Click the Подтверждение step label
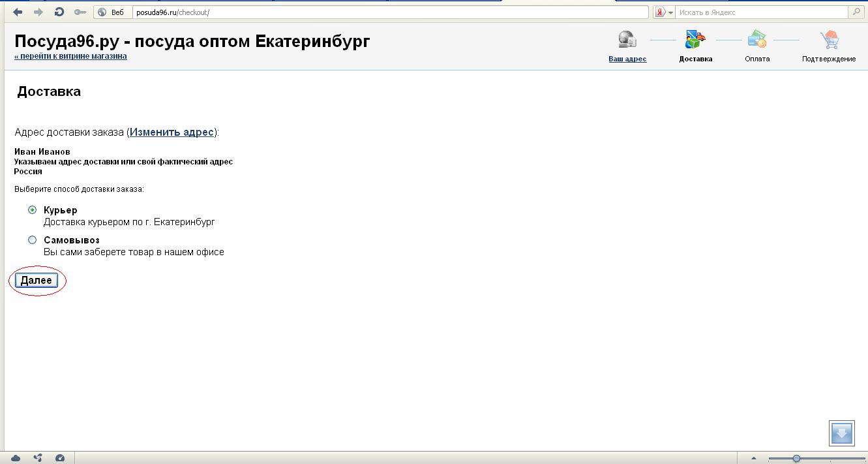Image resolution: width=868 pixels, height=464 pixels. (x=829, y=59)
